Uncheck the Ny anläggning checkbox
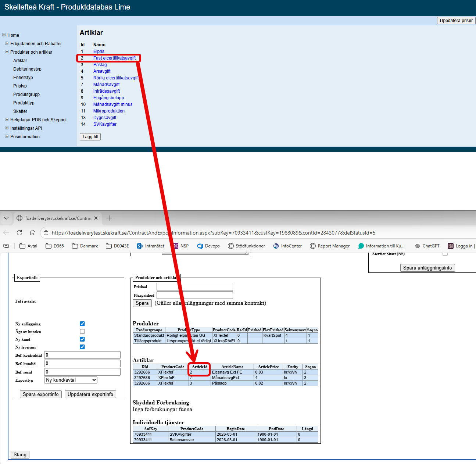The image size is (476, 464). [82, 324]
